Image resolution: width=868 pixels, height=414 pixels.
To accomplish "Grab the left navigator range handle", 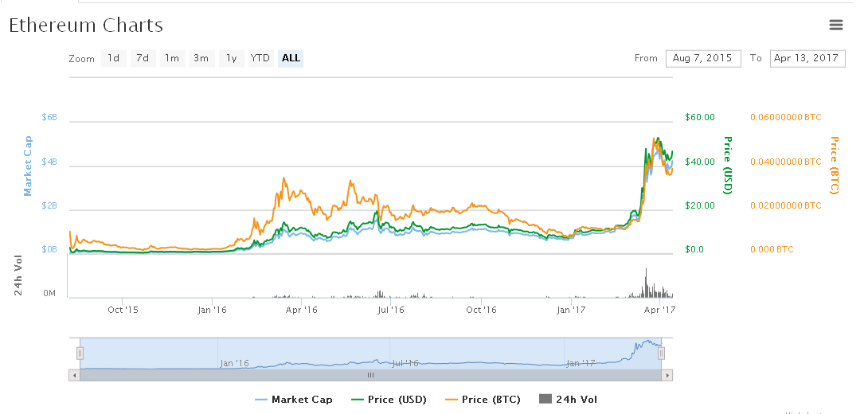I will [80, 353].
